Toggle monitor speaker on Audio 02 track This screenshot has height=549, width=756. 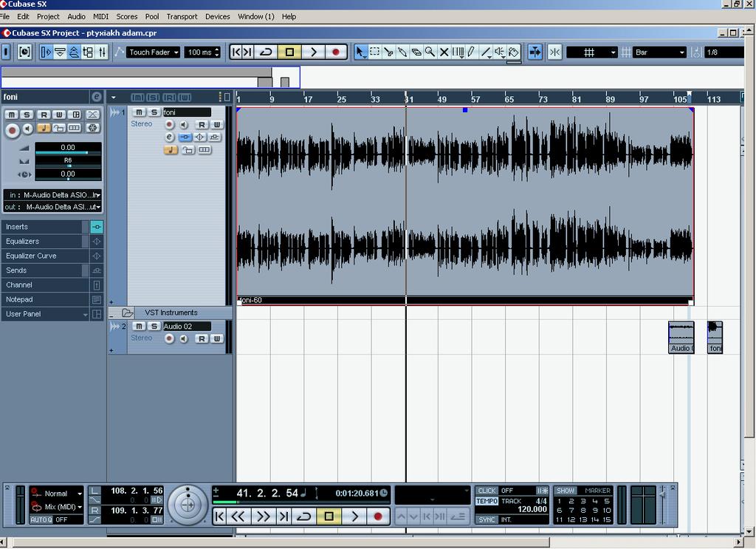pyautogui.click(x=184, y=338)
